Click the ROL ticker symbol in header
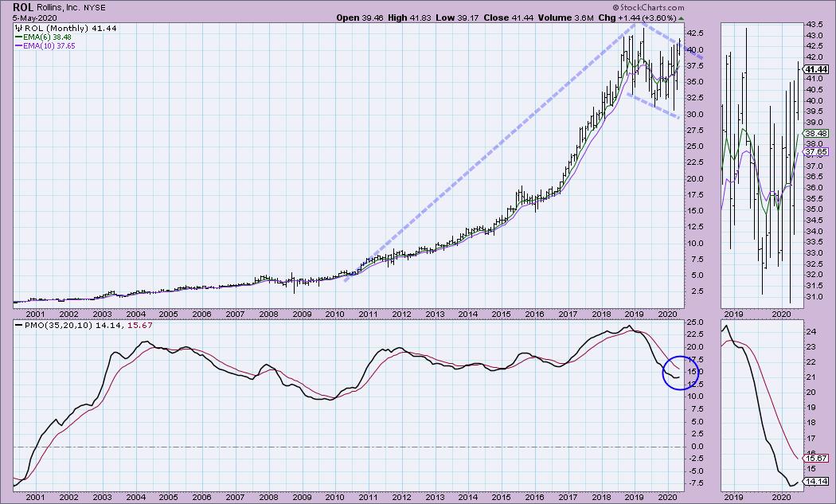836x504 pixels. [23, 7]
